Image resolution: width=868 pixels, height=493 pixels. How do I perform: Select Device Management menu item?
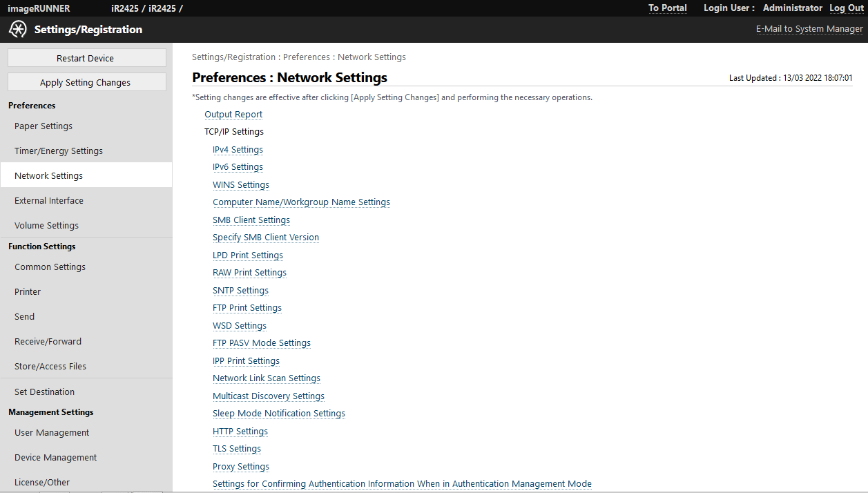pos(55,458)
